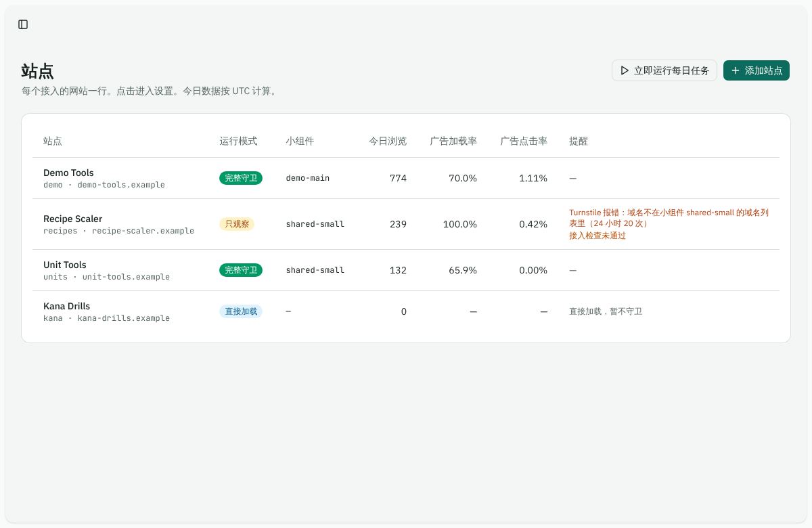
Task: Click the demo · demo-tools.example subtitle
Action: [104, 185]
